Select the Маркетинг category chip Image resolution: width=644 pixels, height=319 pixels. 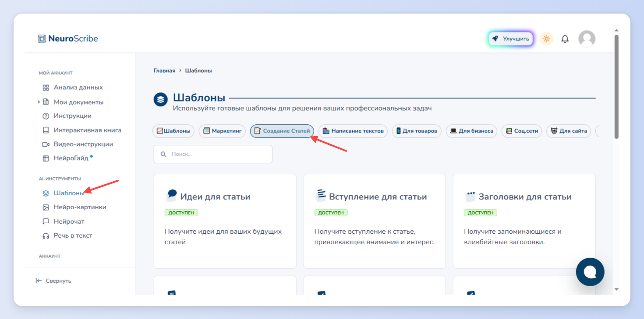(223, 131)
